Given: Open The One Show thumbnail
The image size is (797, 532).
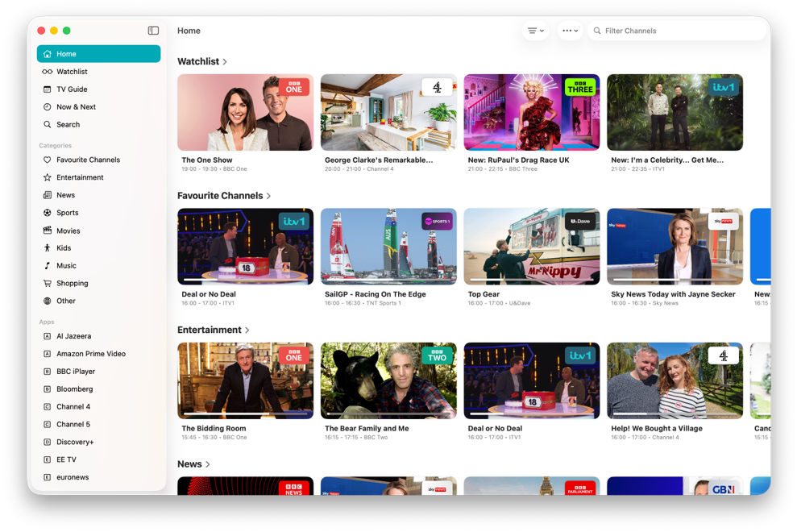Looking at the screenshot, I should click(245, 113).
